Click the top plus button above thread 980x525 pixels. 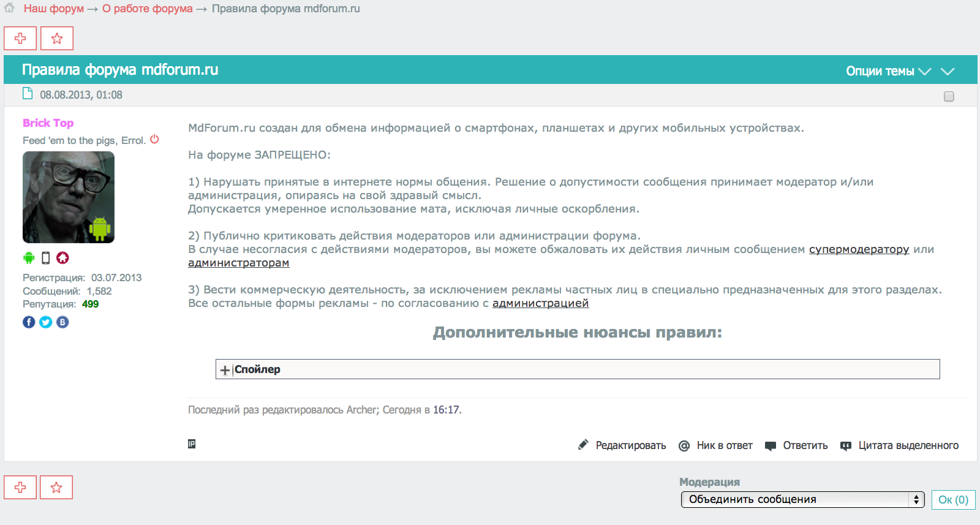point(20,39)
